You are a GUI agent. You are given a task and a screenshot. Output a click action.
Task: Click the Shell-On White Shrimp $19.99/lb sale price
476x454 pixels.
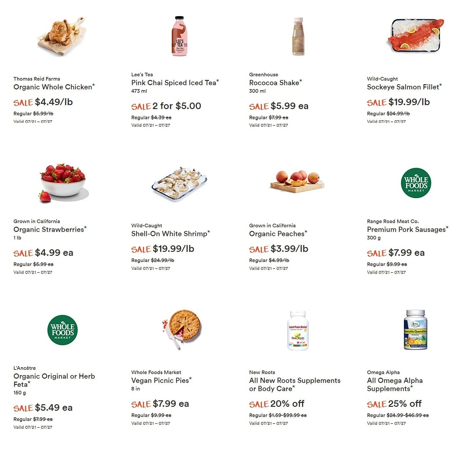[x=174, y=249]
